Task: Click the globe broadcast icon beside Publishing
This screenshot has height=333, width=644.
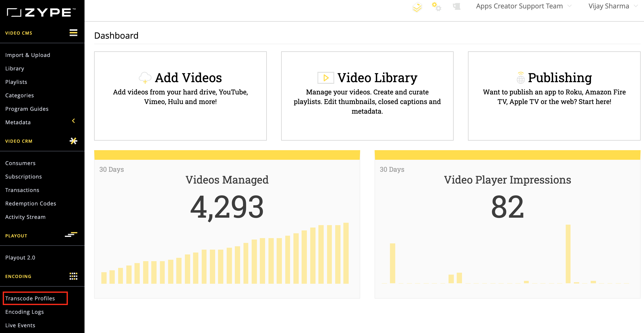Action: (x=521, y=78)
